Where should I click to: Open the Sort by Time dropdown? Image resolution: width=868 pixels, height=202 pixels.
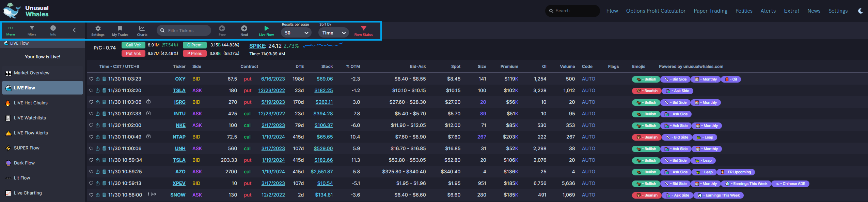point(334,33)
